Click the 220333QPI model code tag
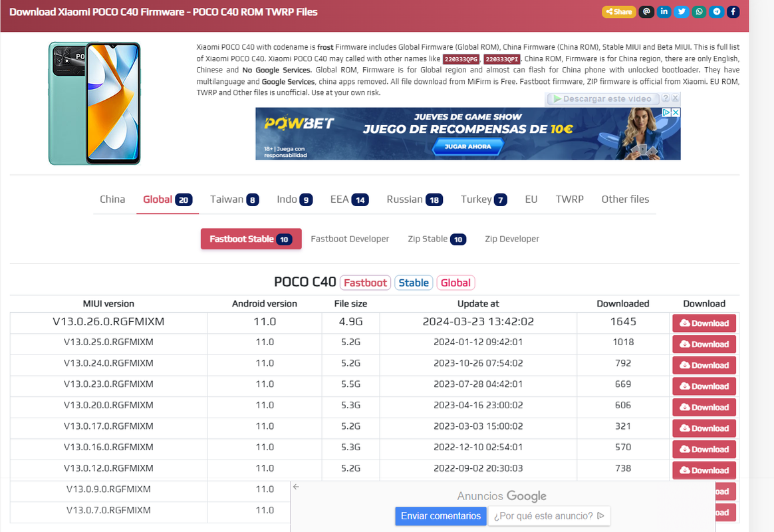Viewport: 774px width, 532px height. pyautogui.click(x=501, y=59)
